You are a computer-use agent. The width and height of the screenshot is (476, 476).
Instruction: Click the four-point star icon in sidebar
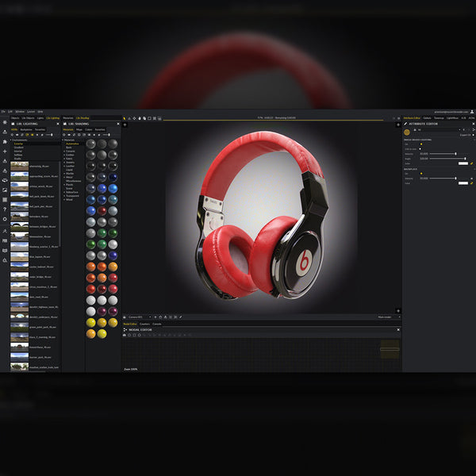coord(5,152)
